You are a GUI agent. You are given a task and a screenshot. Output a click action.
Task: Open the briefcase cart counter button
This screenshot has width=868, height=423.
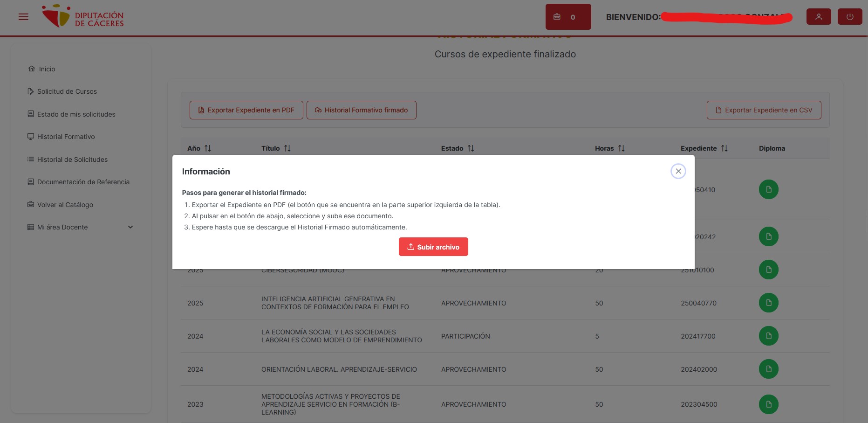[x=567, y=17]
